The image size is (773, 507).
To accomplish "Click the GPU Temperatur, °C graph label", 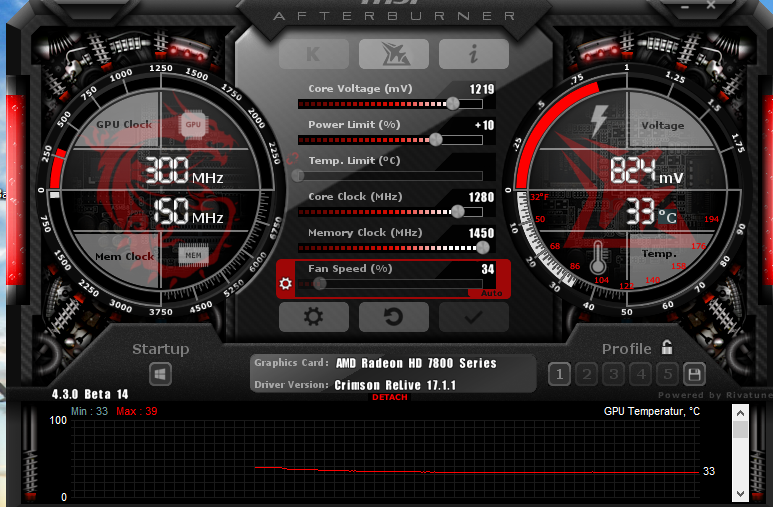I will (x=652, y=411).
